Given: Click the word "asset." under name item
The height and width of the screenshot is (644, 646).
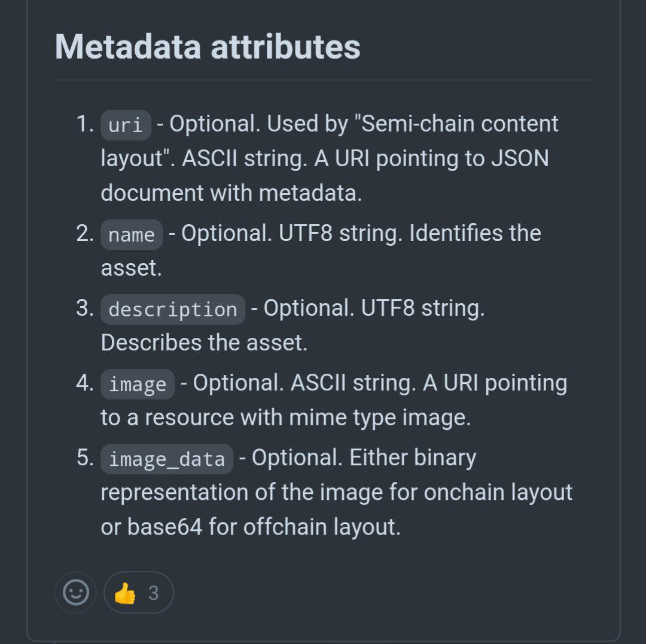Looking at the screenshot, I should pos(132,268).
